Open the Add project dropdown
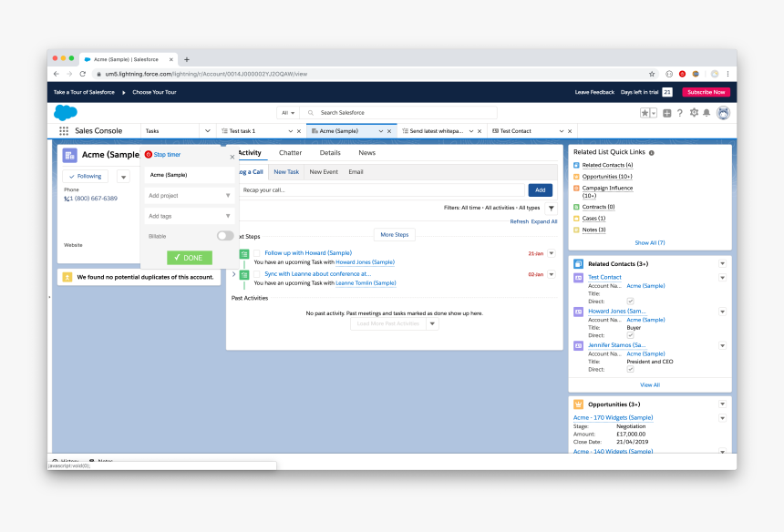The image size is (784, 532). pos(190,196)
